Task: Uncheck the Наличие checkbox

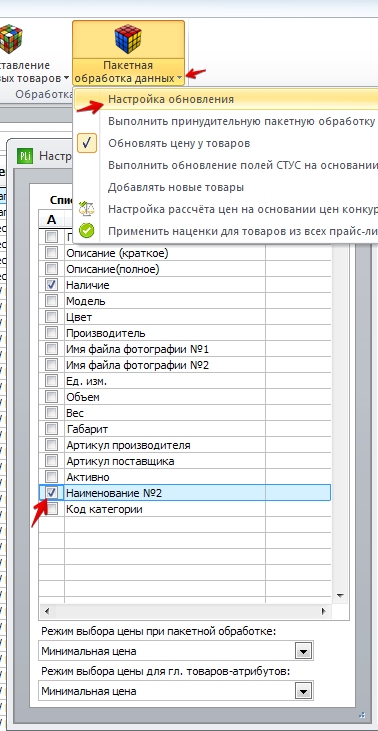Action: pos(52,284)
